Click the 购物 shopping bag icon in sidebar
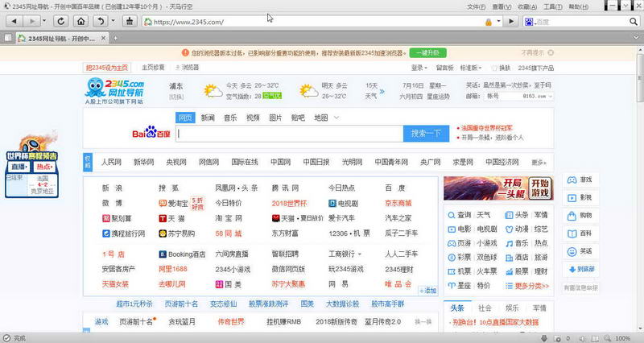 572,216
